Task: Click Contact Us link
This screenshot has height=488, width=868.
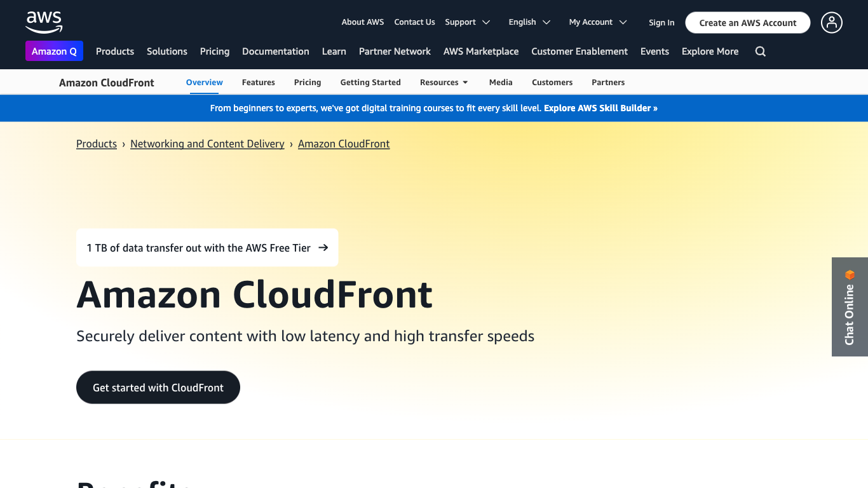Action: pos(414,22)
